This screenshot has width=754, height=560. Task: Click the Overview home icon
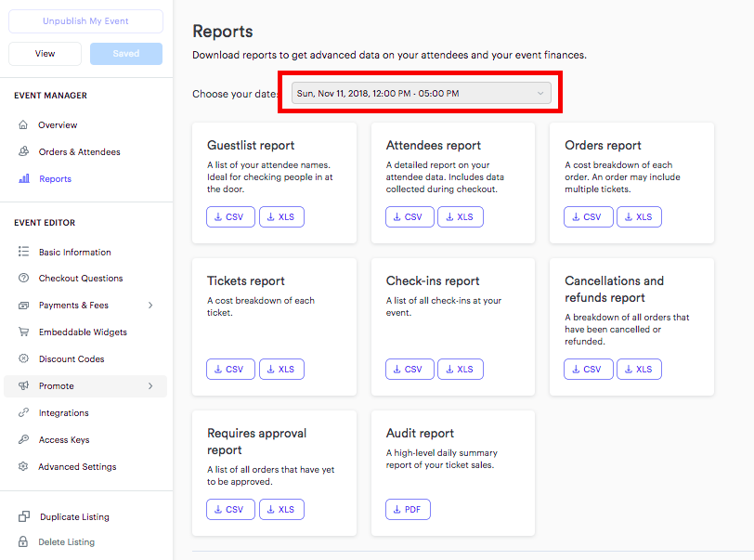pyautogui.click(x=23, y=125)
